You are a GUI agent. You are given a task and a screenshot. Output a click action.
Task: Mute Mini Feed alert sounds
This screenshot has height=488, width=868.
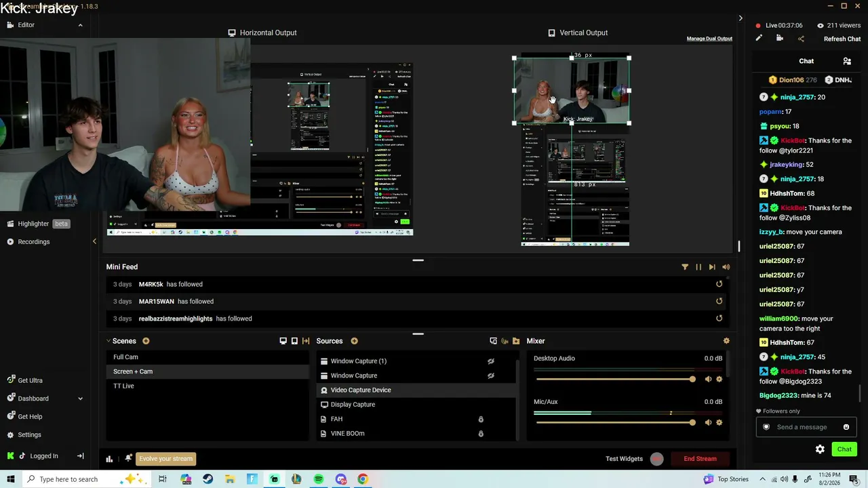click(726, 267)
